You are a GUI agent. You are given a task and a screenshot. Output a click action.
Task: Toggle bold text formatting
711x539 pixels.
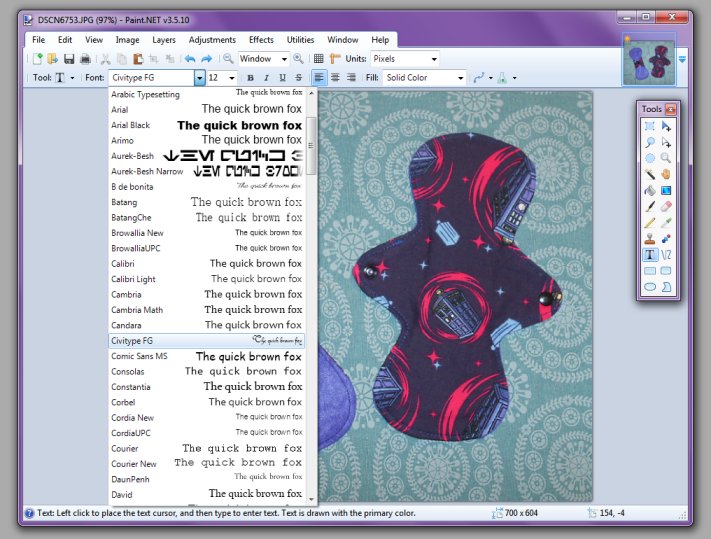(x=251, y=78)
